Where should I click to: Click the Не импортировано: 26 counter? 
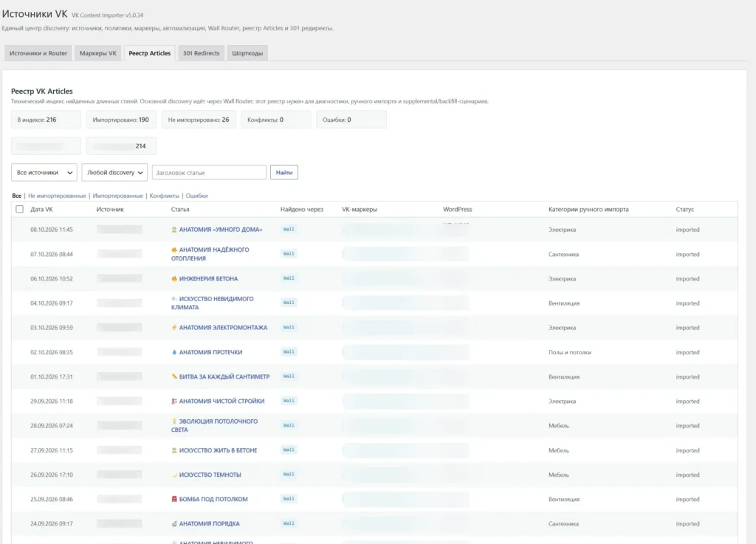pos(199,120)
